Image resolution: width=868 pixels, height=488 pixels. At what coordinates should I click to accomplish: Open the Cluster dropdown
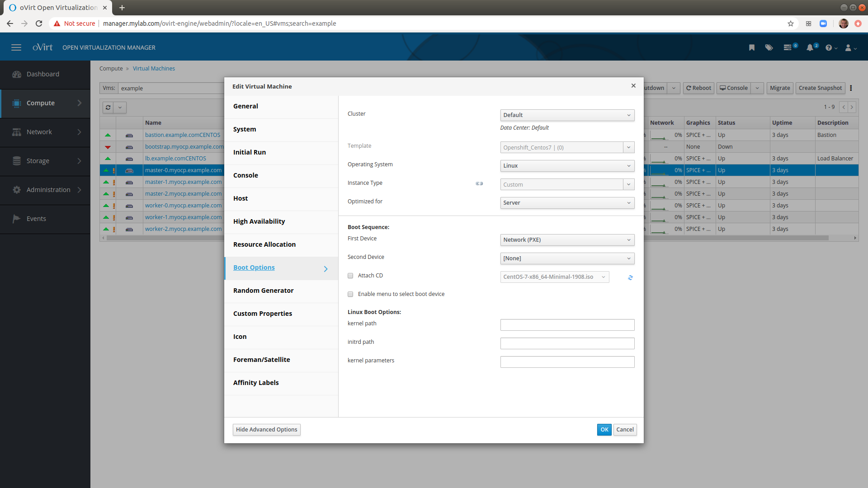pos(567,115)
